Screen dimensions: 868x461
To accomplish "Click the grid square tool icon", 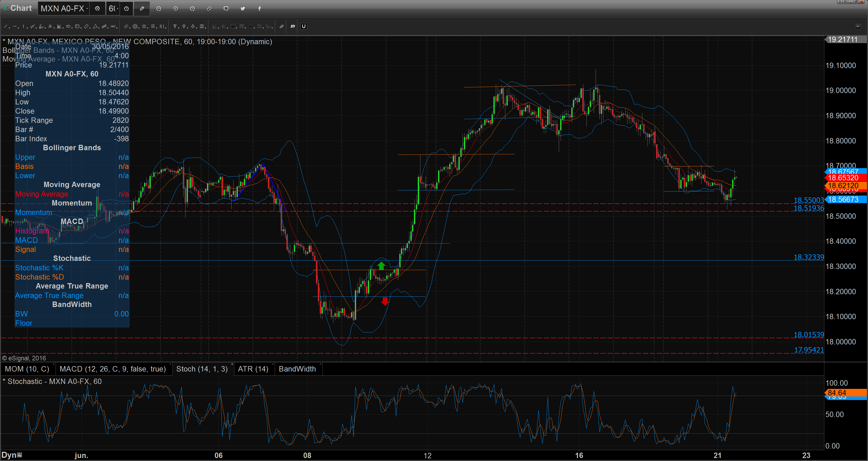I will point(233,26).
